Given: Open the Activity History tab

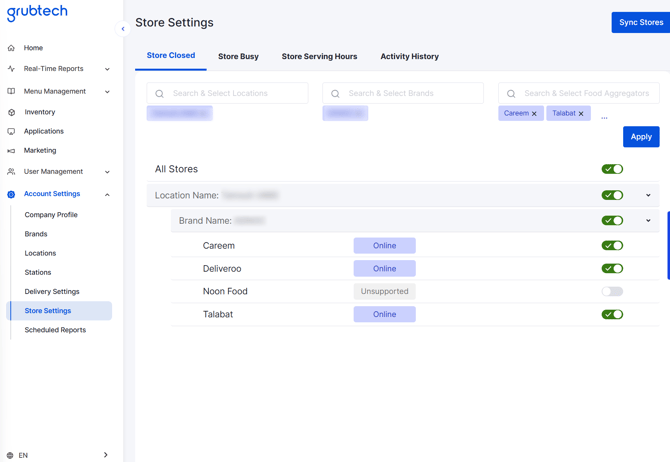Looking at the screenshot, I should click(x=409, y=56).
